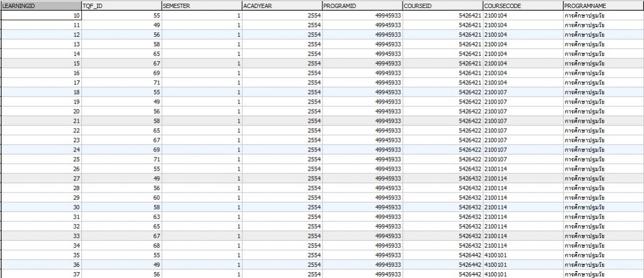Select TQF_ID value 71 in LEARNINGID 17 row

click(121, 82)
